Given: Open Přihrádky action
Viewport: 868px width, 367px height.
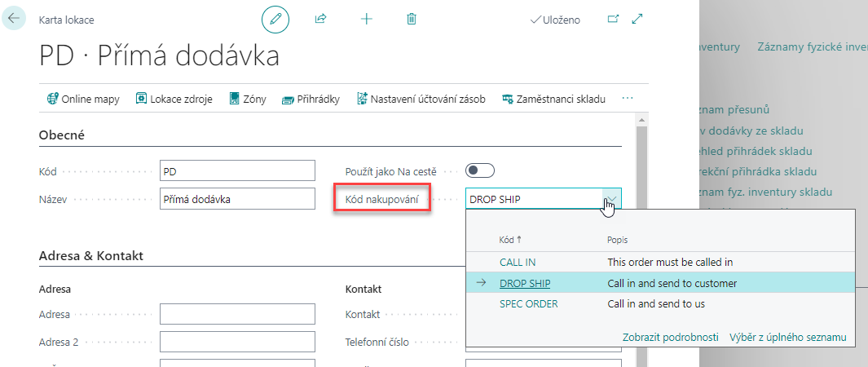Looking at the screenshot, I should click(x=311, y=99).
